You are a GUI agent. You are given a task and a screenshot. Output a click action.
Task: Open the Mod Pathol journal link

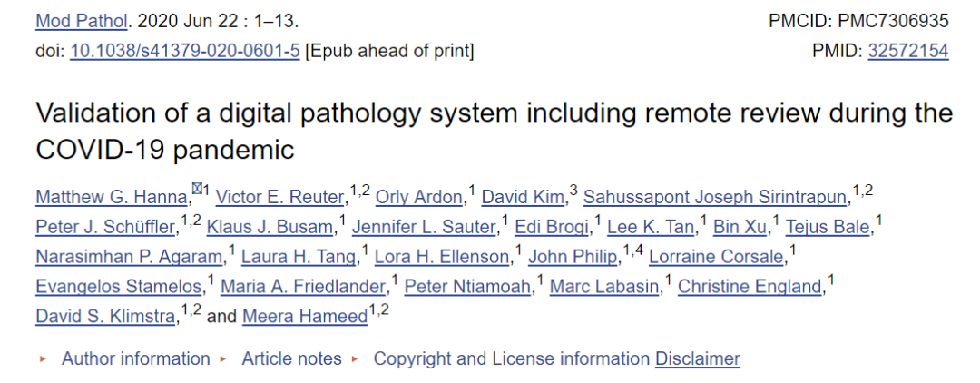pyautogui.click(x=82, y=22)
